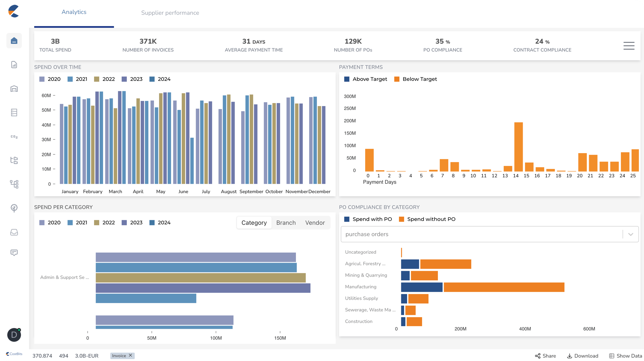The image size is (644, 361).
Task: Toggle 2024 series in Spend Over Time legend
Action: click(160, 79)
